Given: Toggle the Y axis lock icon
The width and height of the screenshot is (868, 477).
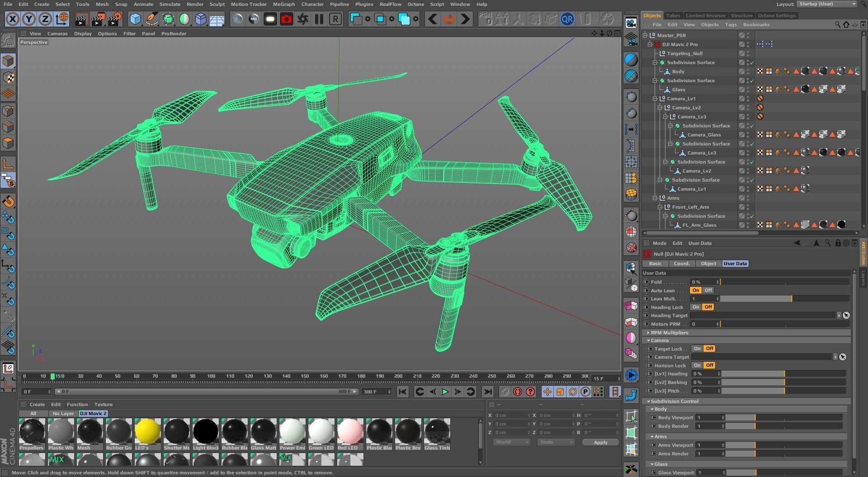Looking at the screenshot, I should (x=29, y=19).
